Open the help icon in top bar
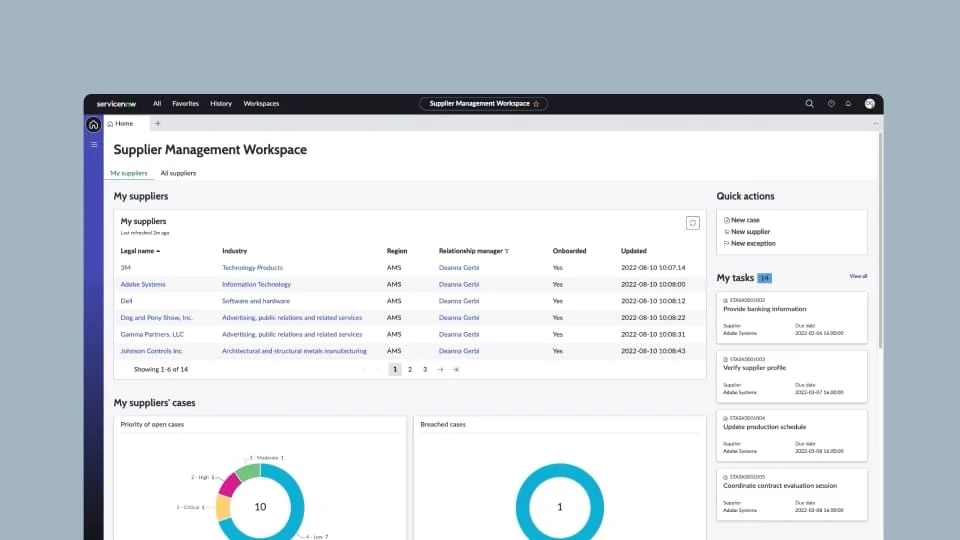 [831, 103]
